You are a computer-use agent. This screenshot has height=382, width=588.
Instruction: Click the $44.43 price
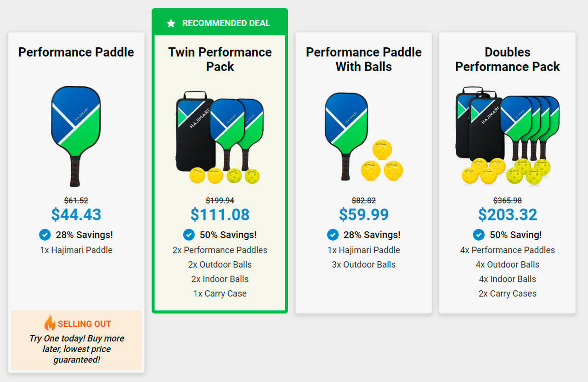click(x=76, y=214)
